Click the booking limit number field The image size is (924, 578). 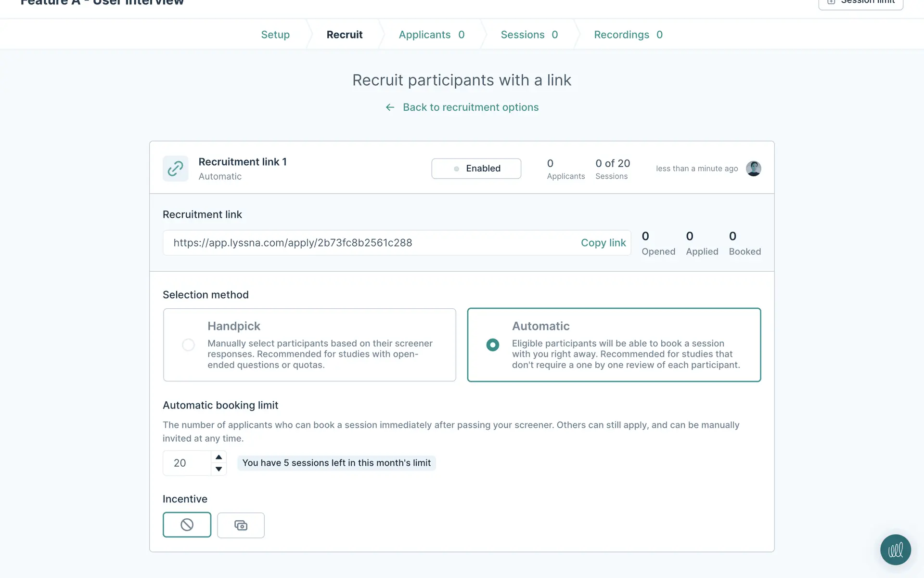click(187, 463)
